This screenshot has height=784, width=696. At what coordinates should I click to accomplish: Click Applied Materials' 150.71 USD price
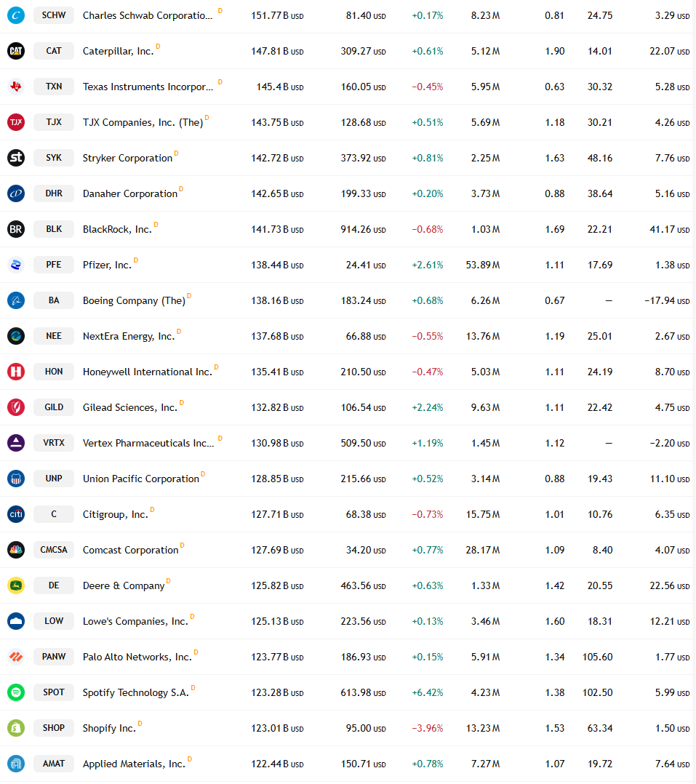[x=363, y=764]
